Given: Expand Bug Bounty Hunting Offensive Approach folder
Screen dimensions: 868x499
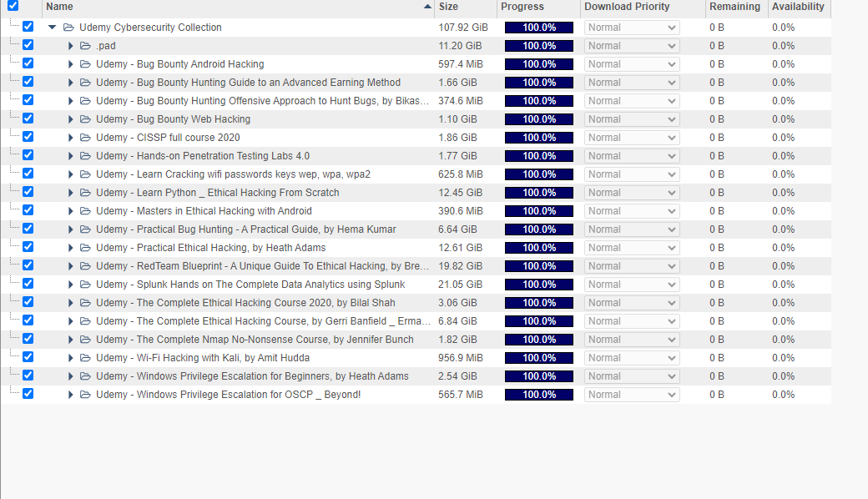Looking at the screenshot, I should tap(70, 101).
